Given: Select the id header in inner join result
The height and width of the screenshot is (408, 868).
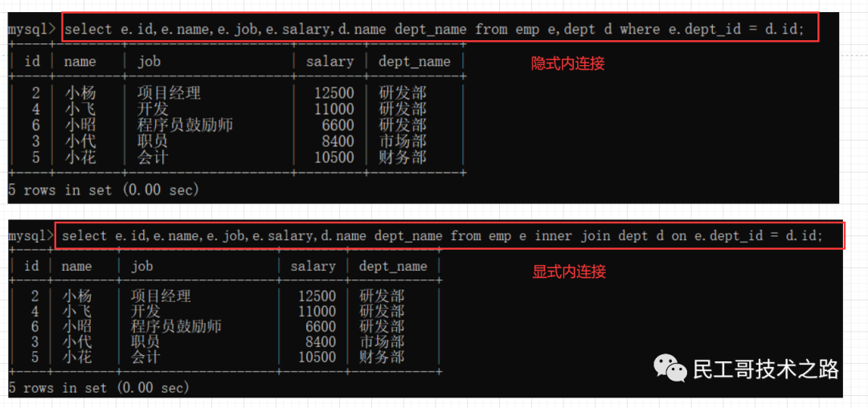Looking at the screenshot, I should tap(31, 267).
